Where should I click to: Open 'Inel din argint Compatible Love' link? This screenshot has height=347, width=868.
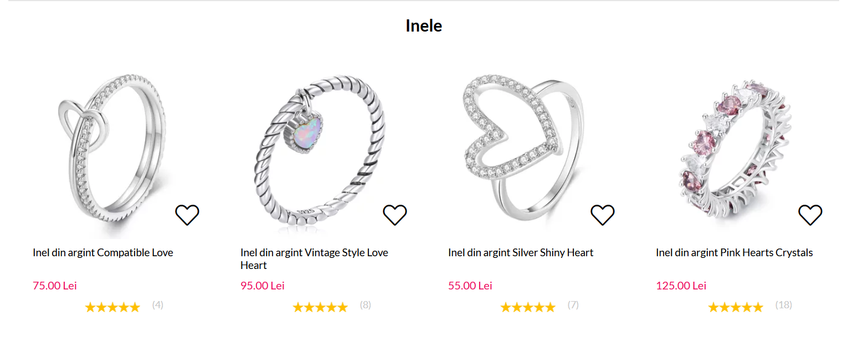[x=103, y=253]
